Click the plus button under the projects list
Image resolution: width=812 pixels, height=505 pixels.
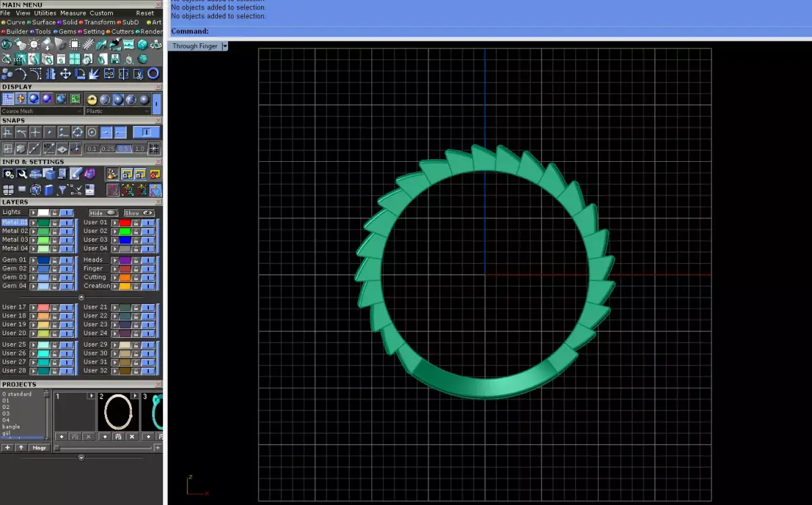[7, 447]
